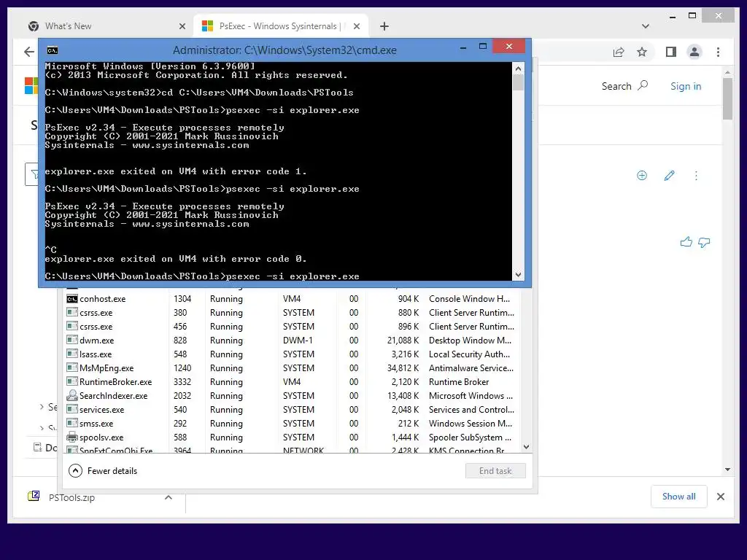
Task: Click the thumbs down feedback icon
Action: click(704, 243)
